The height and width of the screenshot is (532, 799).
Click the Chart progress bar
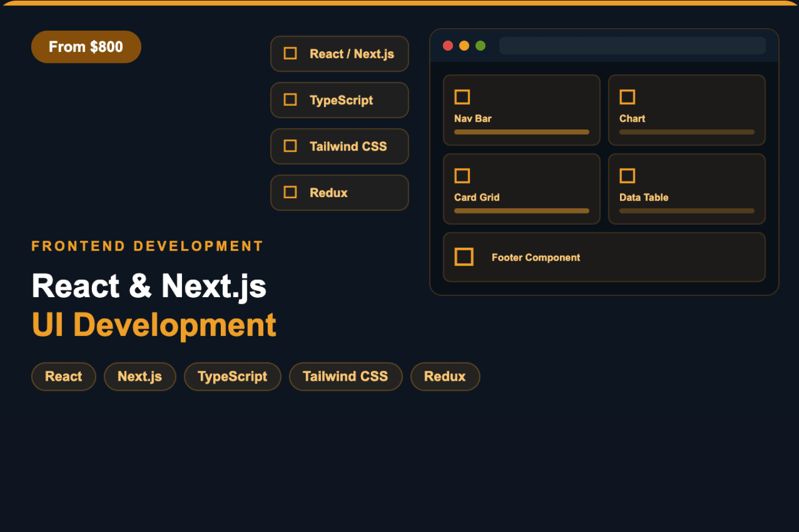(x=687, y=132)
